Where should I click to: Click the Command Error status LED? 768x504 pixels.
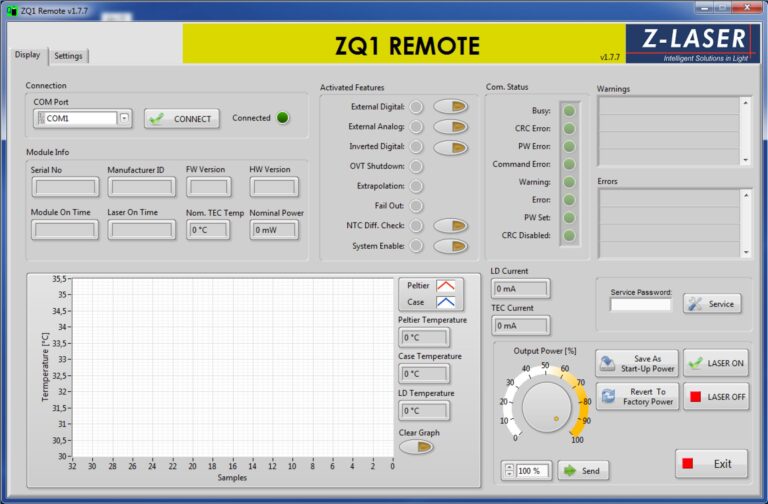pos(569,164)
